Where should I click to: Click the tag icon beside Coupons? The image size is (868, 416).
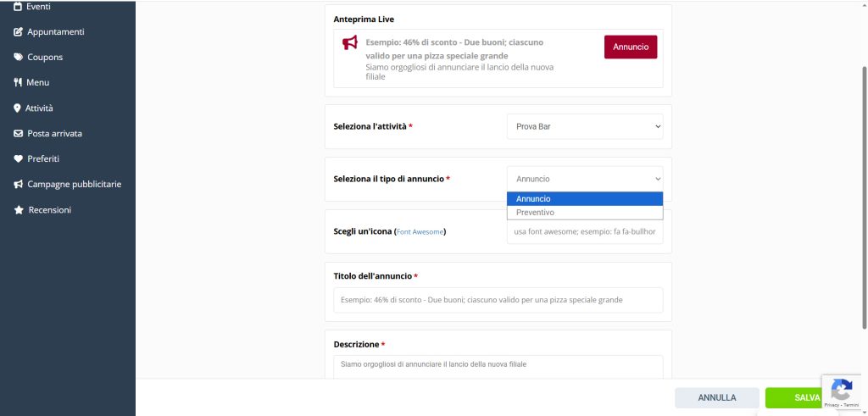coord(19,58)
